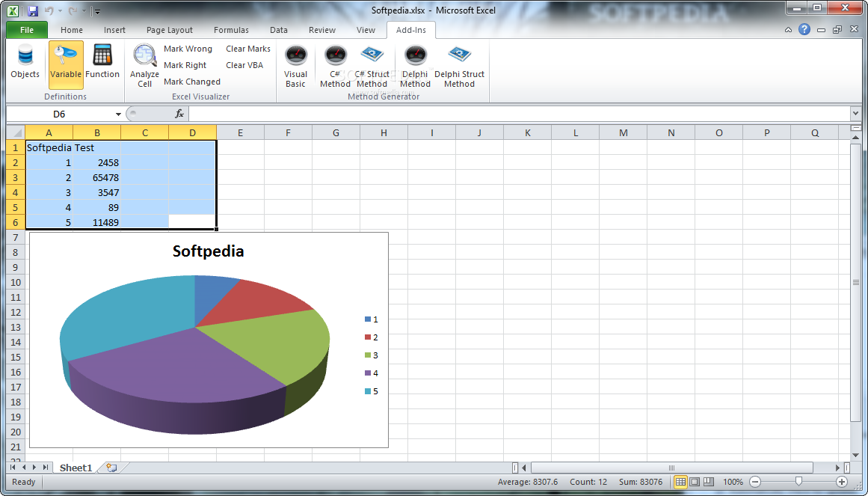Select the Variable definitions tool

[x=66, y=64]
